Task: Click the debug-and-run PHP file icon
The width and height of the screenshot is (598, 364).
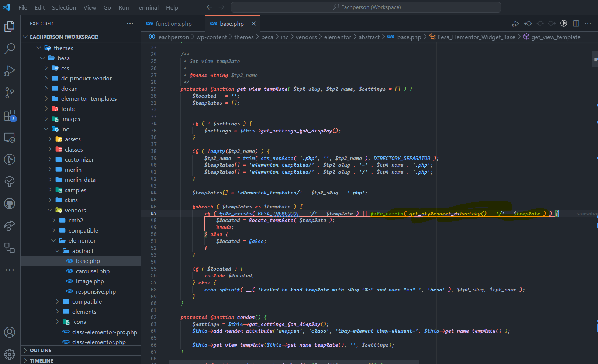Action: coord(515,24)
